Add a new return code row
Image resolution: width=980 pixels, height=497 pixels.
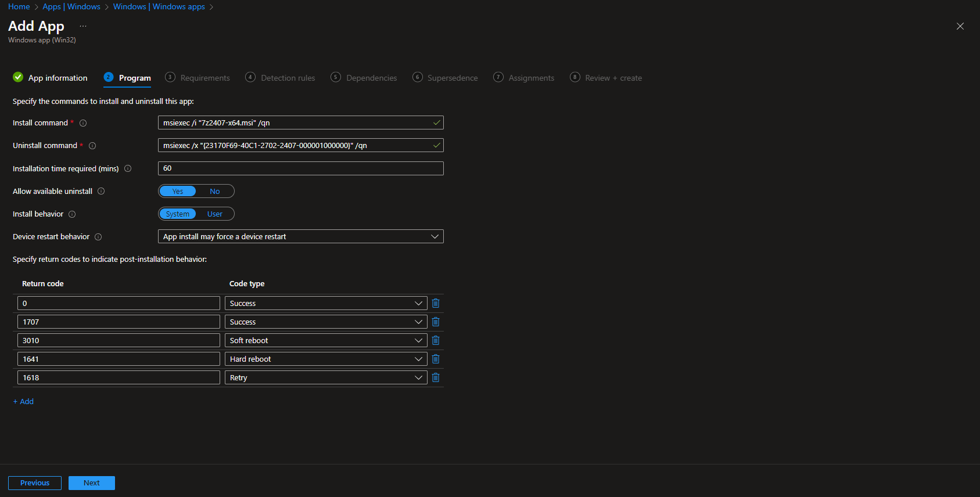coord(24,401)
